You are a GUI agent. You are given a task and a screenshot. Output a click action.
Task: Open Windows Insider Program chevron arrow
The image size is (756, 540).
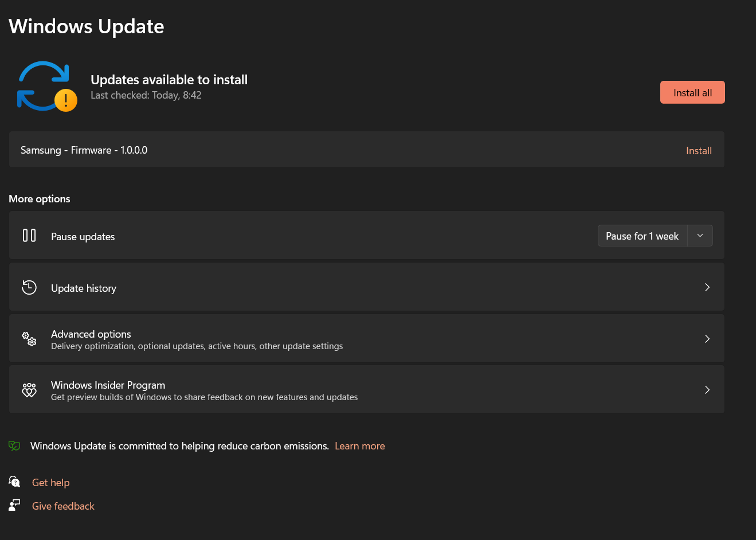coord(707,390)
